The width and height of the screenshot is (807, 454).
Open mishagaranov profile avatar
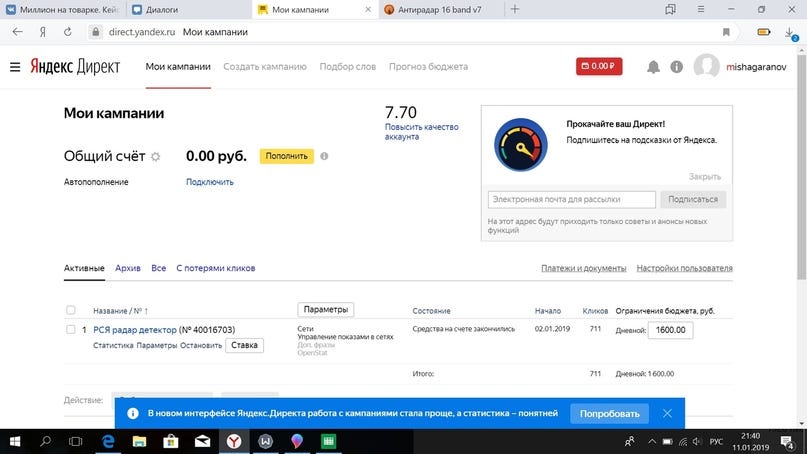[706, 66]
